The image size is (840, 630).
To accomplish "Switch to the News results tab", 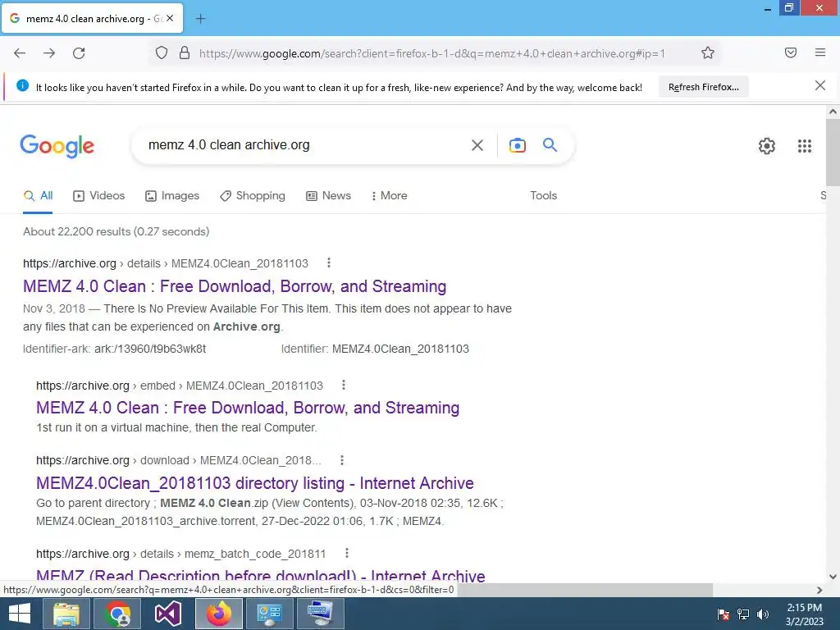I will (x=328, y=196).
